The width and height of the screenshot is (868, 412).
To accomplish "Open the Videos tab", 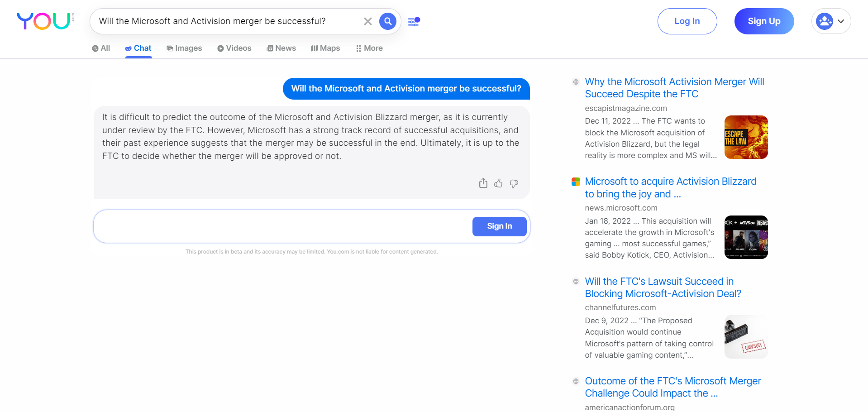I will tap(234, 48).
